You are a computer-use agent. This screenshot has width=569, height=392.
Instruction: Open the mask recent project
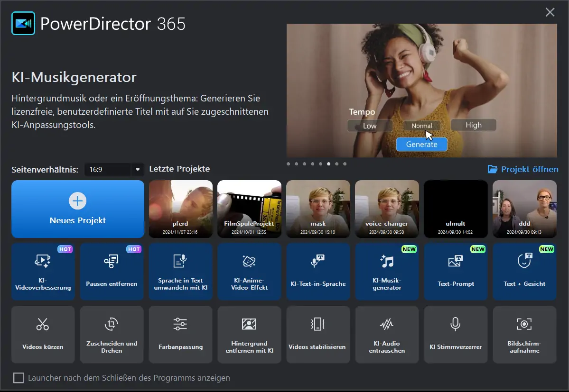pyautogui.click(x=318, y=209)
